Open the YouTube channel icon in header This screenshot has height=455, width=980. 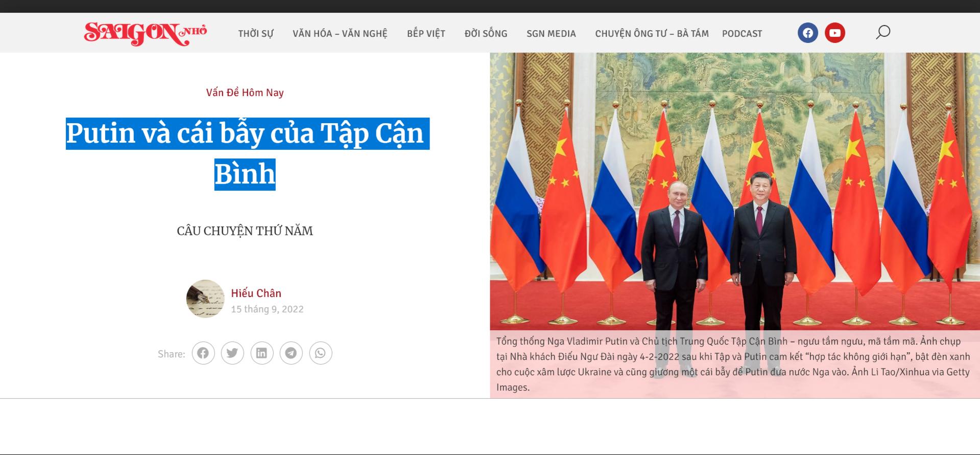pos(835,33)
